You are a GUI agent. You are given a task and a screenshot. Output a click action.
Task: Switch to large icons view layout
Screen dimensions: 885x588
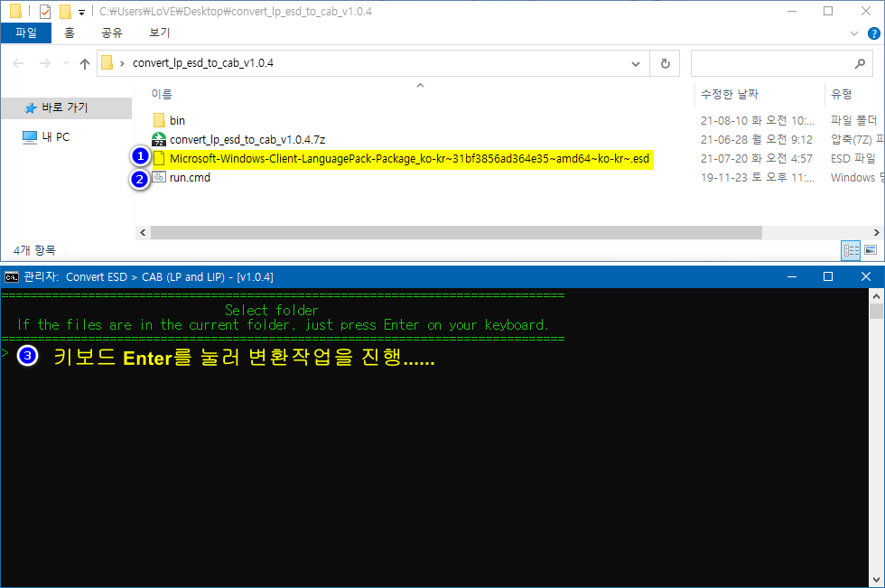(871, 250)
